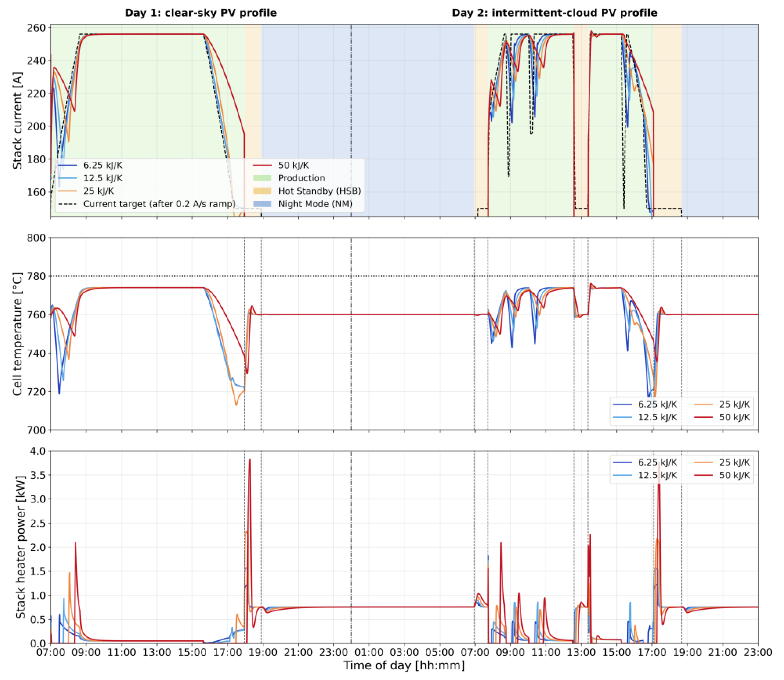Click "12.5 kJ/K" in the heater power legend
784x680 pixels.
658,475
